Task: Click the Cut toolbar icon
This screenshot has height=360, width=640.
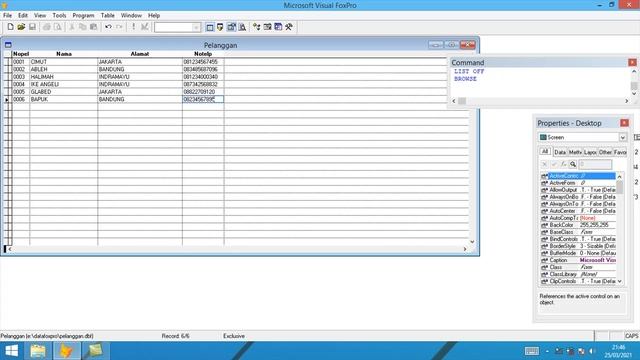Action: coord(72,27)
